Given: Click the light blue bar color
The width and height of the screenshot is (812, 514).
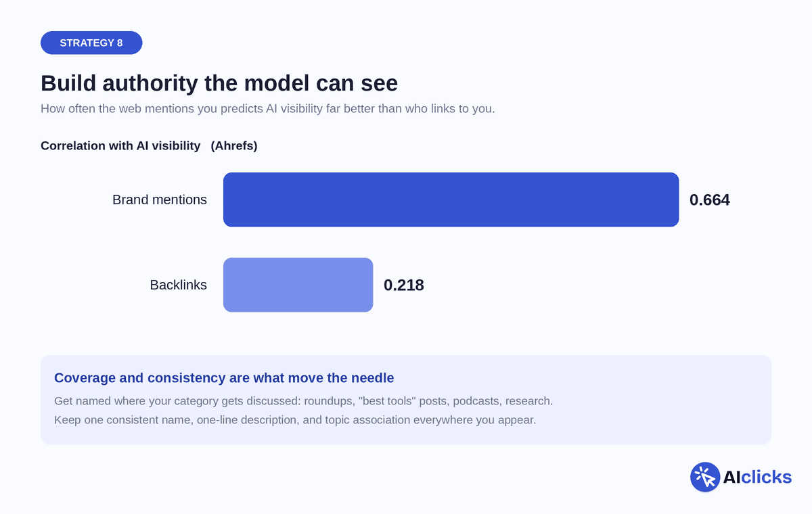Looking at the screenshot, I should click(x=298, y=285).
